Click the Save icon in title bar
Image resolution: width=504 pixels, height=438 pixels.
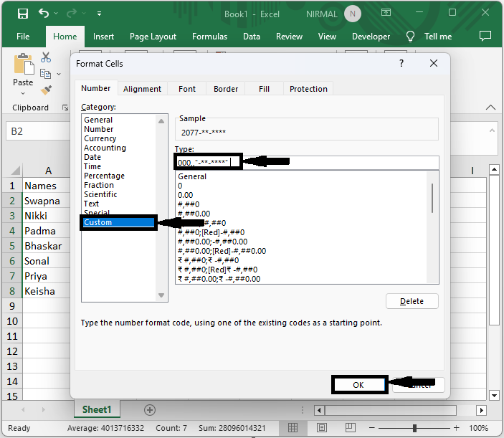[22, 14]
